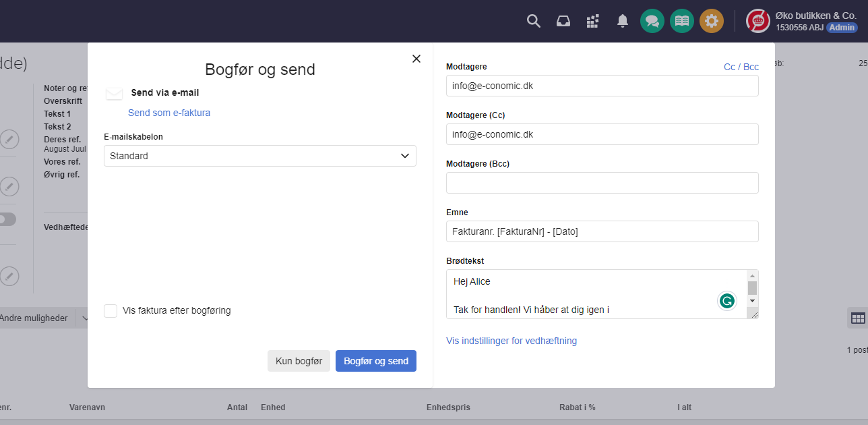Viewport: 868px width, 425px height.
Task: Check notifications via the bell icon
Action: pyautogui.click(x=622, y=21)
